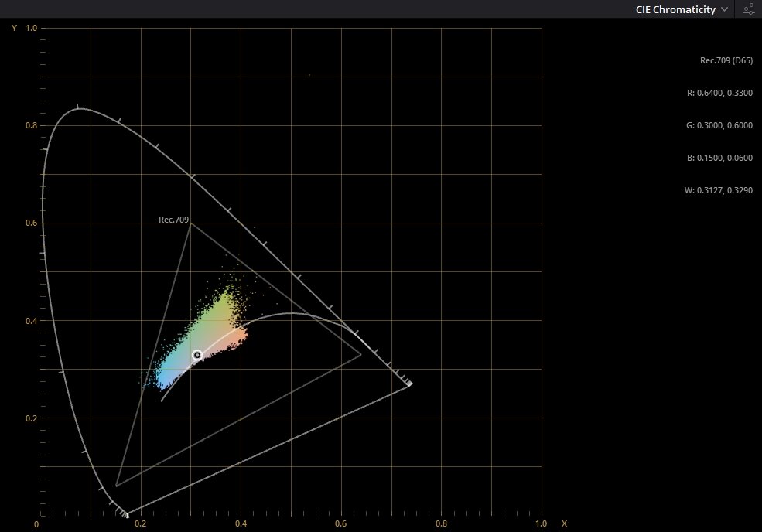
Task: Open the CIE Chromaticity scope type dropdown
Action: pos(682,10)
